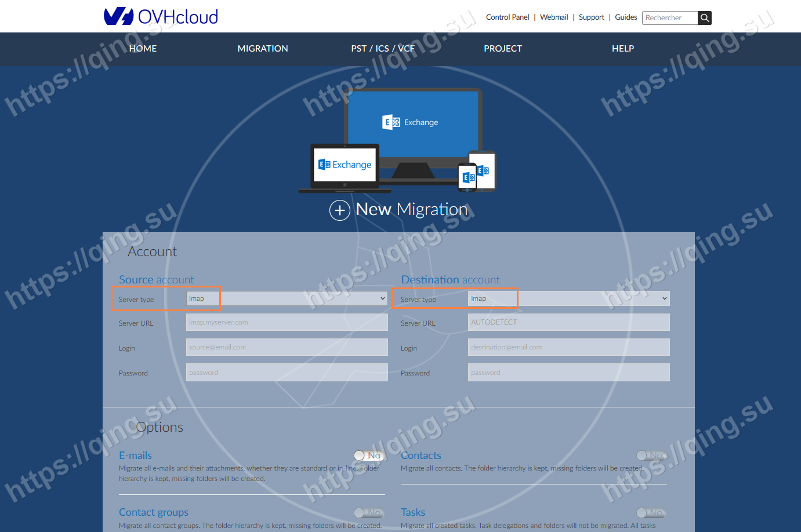Click the Tasks option title

413,512
